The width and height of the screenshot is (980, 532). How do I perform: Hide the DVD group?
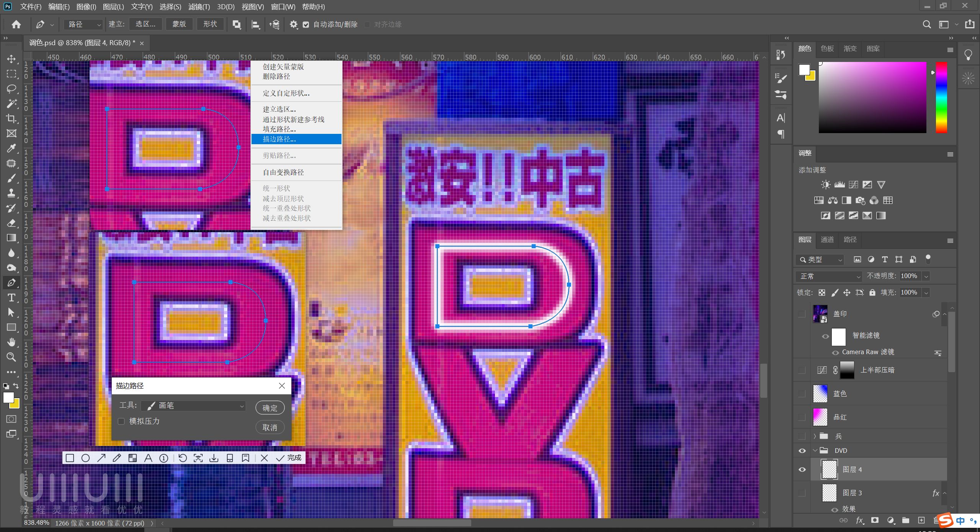[x=802, y=451]
